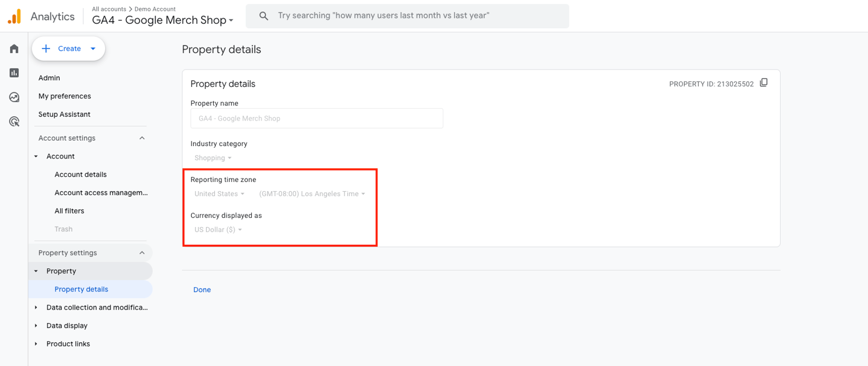Screen dimensions: 868x366
Task: Copy the property ID with copy icon
Action: coord(764,83)
